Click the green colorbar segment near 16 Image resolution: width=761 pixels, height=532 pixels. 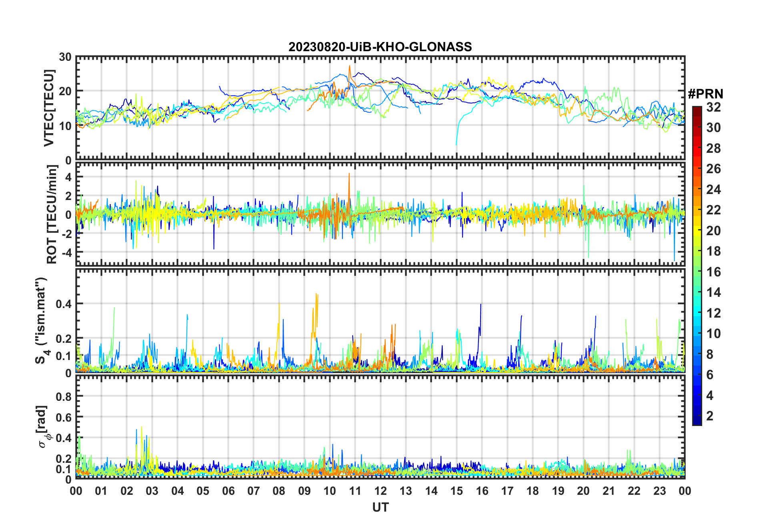coord(697,271)
